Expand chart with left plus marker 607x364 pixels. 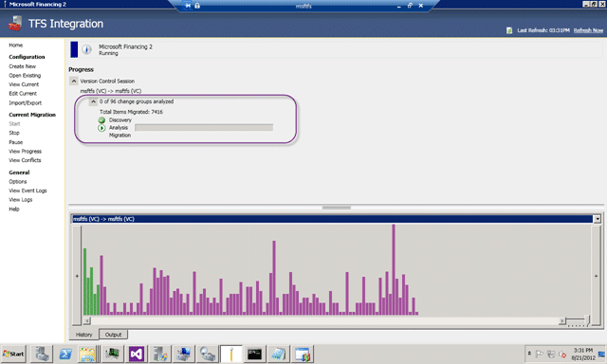(x=77, y=276)
